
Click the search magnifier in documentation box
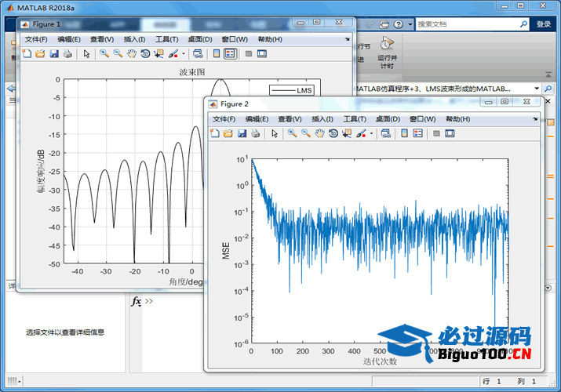click(x=523, y=24)
